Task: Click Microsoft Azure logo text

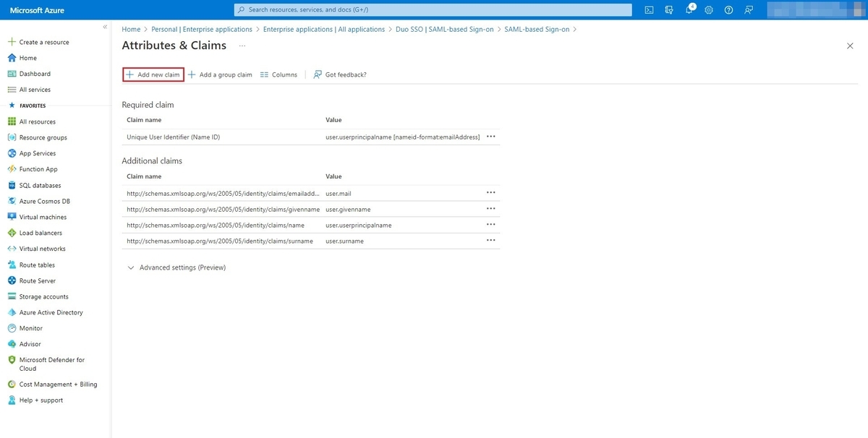Action: coord(35,10)
